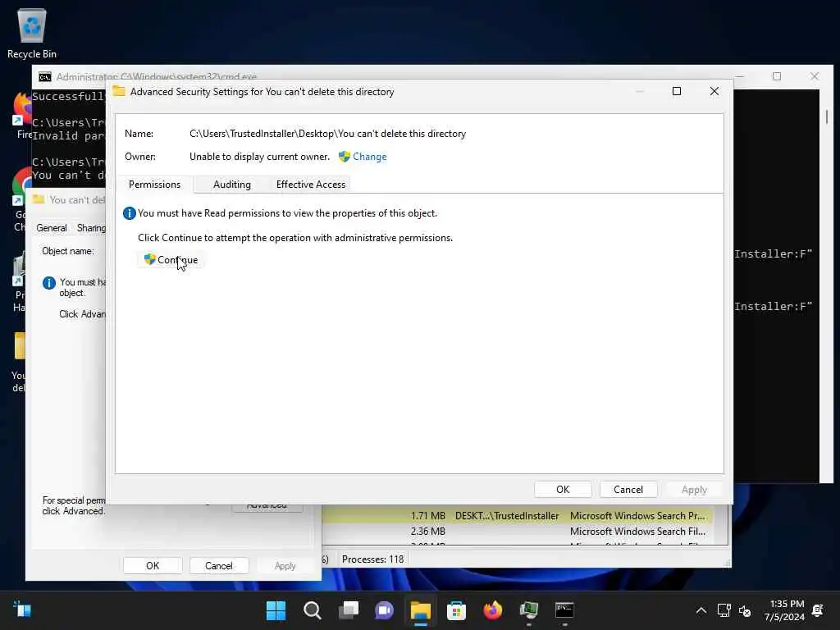Click the muted volume tray icon
The image size is (840, 630).
click(x=745, y=610)
